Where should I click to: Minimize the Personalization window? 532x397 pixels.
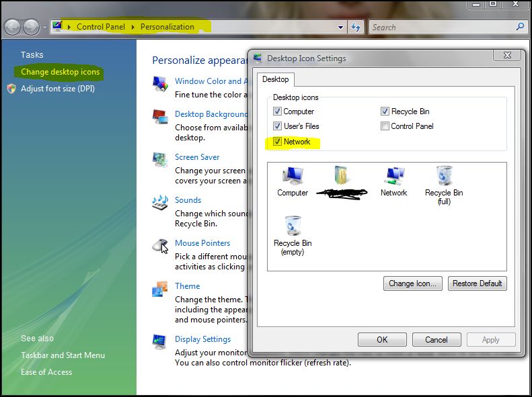click(476, 4)
